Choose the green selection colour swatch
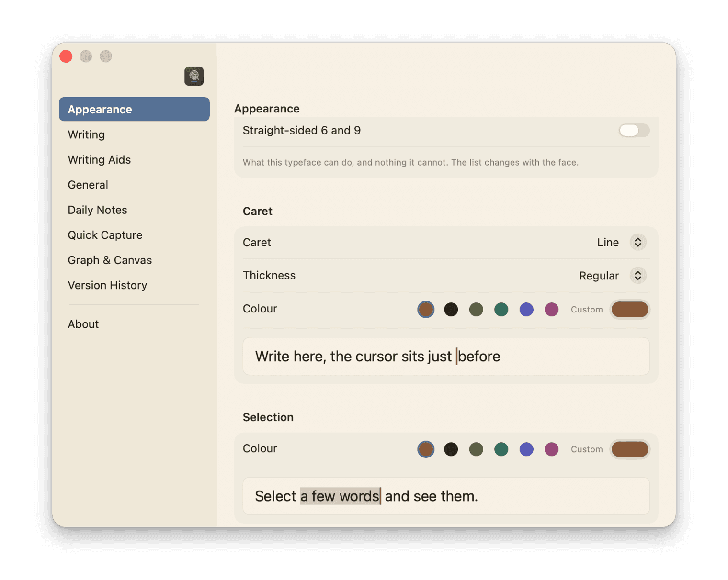The width and height of the screenshot is (728, 580). pyautogui.click(x=501, y=449)
